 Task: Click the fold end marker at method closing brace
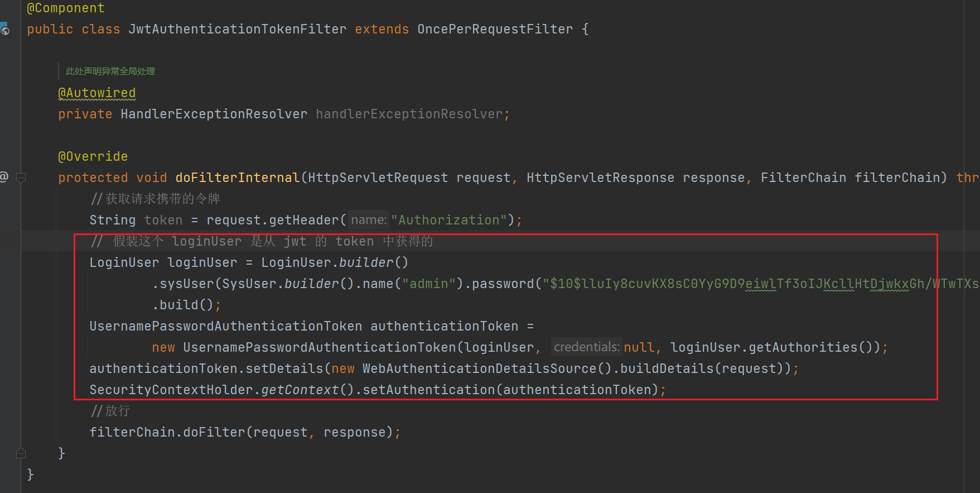click(21, 453)
